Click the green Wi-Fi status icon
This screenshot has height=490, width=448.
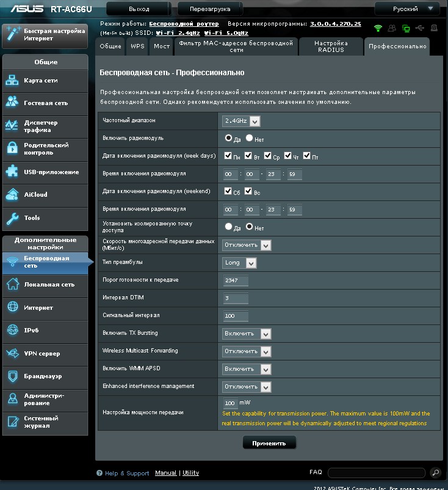click(x=378, y=28)
